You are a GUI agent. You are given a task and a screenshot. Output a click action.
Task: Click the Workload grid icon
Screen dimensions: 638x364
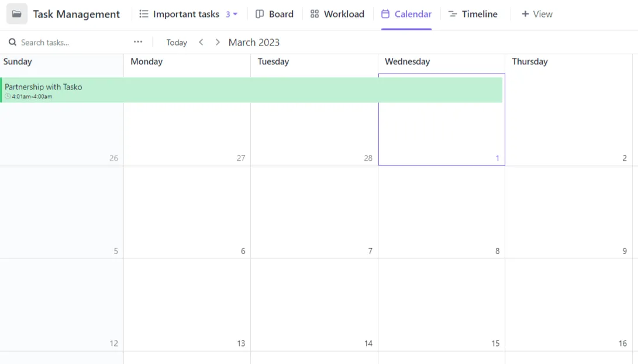click(315, 14)
